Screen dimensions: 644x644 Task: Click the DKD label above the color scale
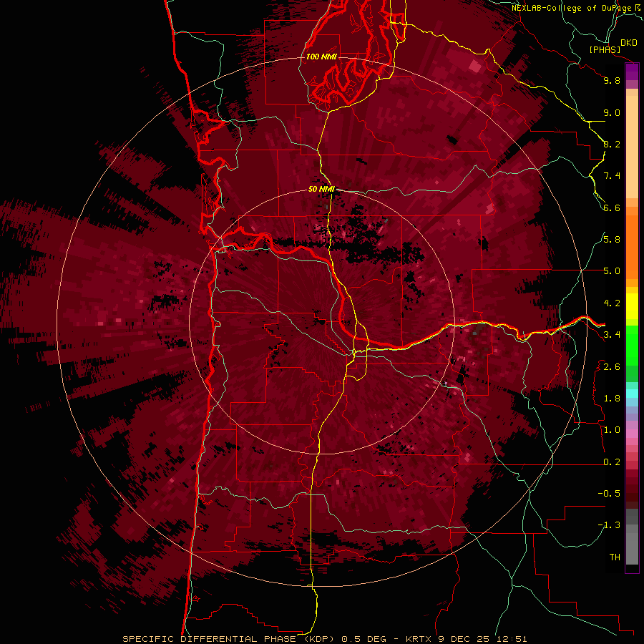point(629,43)
